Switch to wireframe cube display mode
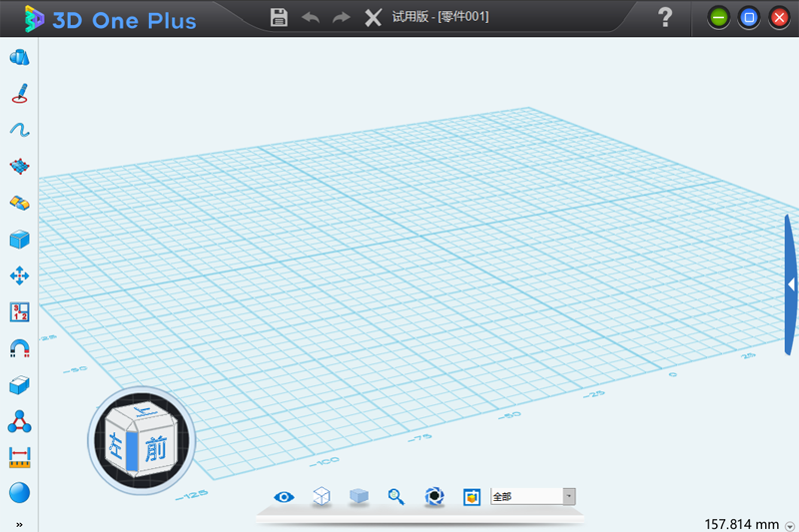Screen dimensions: 799x532 click(322, 496)
